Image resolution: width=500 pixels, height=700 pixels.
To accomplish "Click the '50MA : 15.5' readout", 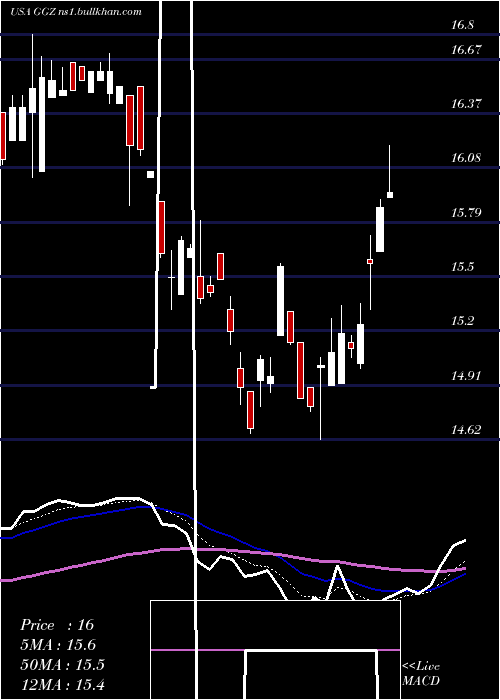I will pyautogui.click(x=62, y=665).
